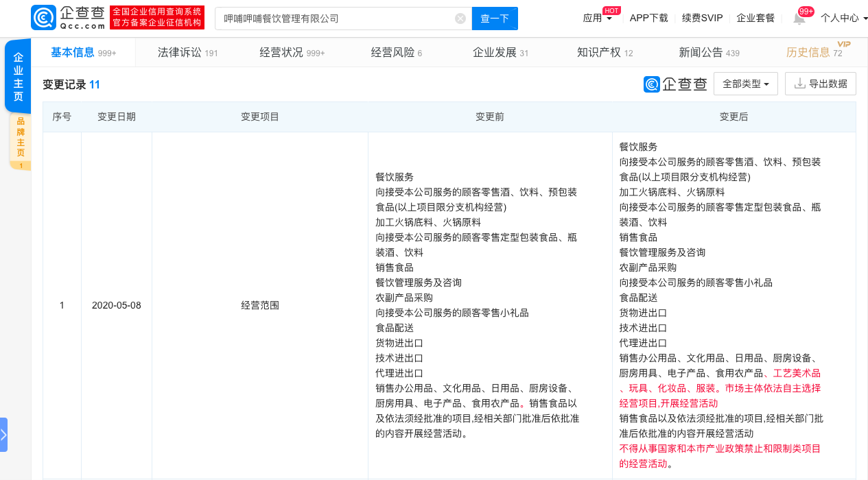This screenshot has height=480, width=868.
Task: Open the 应用 dropdown menu
Action: (x=597, y=19)
